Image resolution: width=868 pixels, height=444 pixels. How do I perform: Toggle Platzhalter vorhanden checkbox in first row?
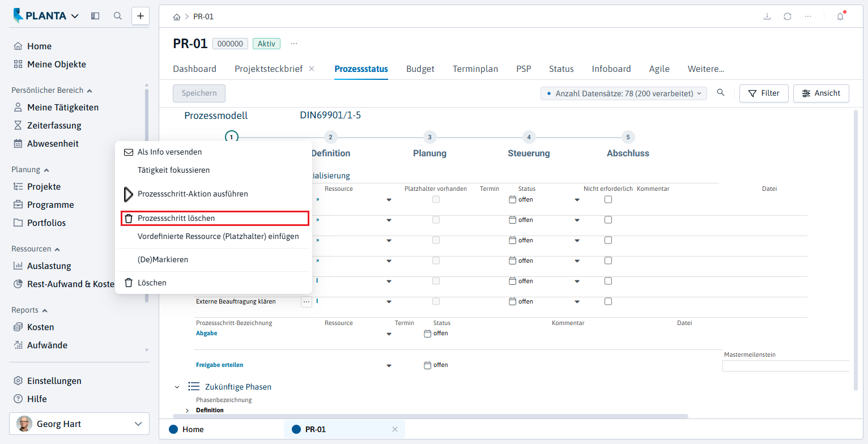click(x=436, y=199)
